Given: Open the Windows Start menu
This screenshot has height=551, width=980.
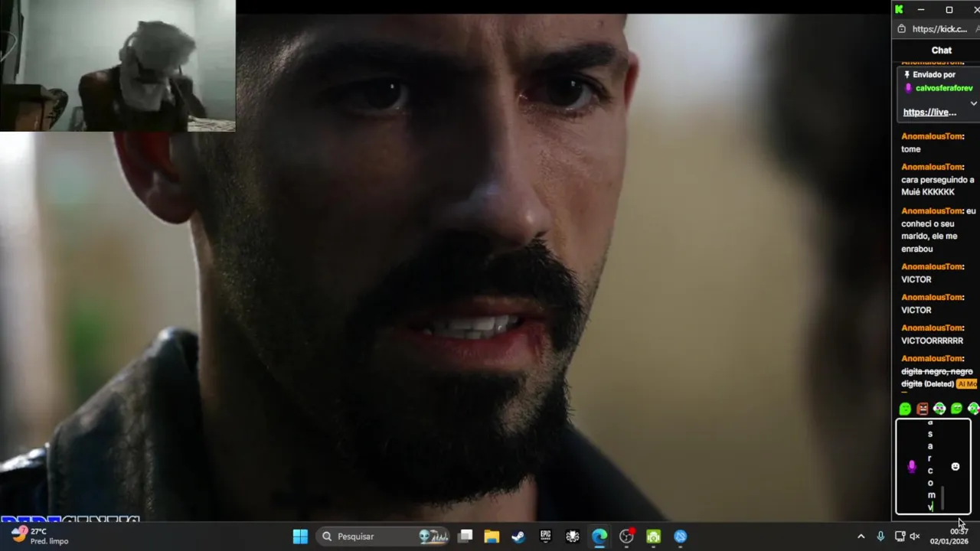Looking at the screenshot, I should point(300,536).
